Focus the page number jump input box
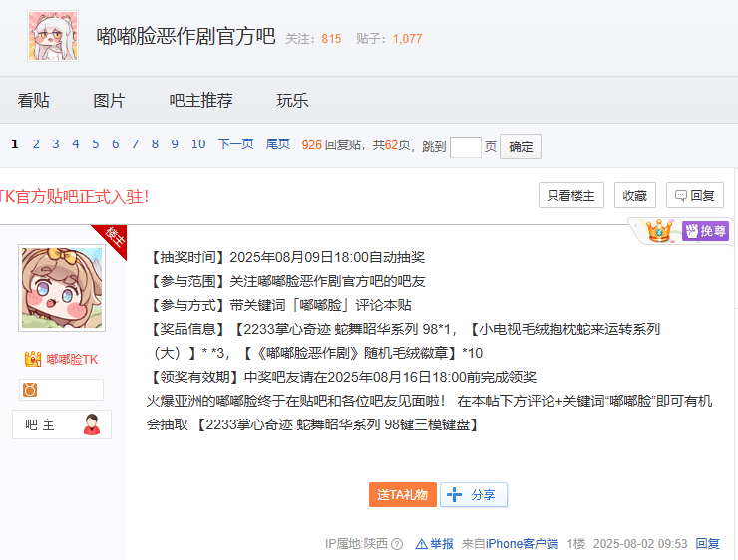Viewport: 738px width, 560px height. coord(466,147)
